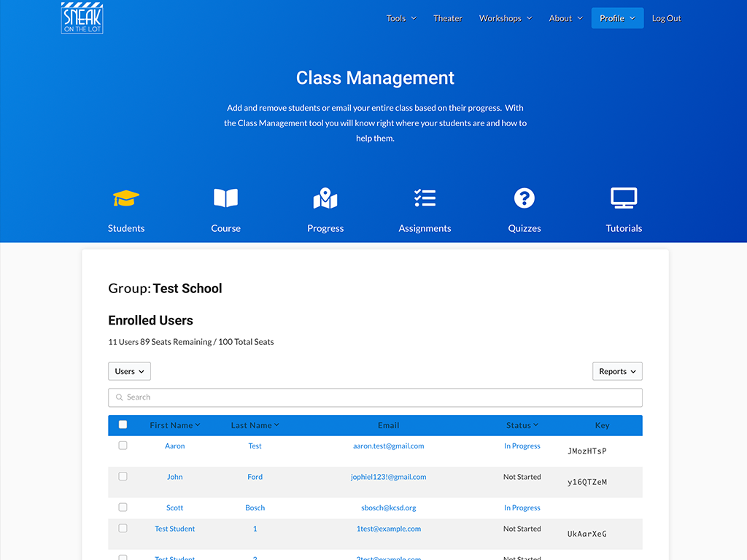Click In Progress status for Aaron
This screenshot has width=747, height=560.
(522, 446)
